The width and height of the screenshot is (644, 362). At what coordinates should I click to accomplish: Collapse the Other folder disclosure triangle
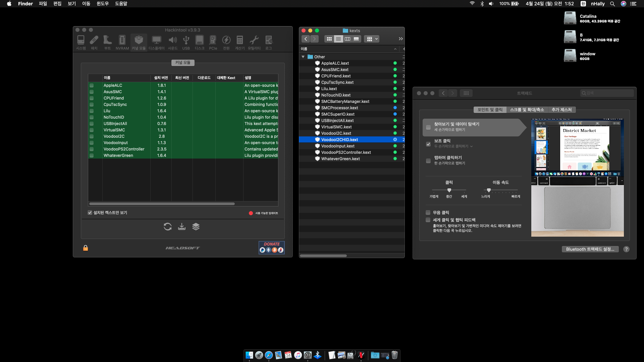pos(303,57)
